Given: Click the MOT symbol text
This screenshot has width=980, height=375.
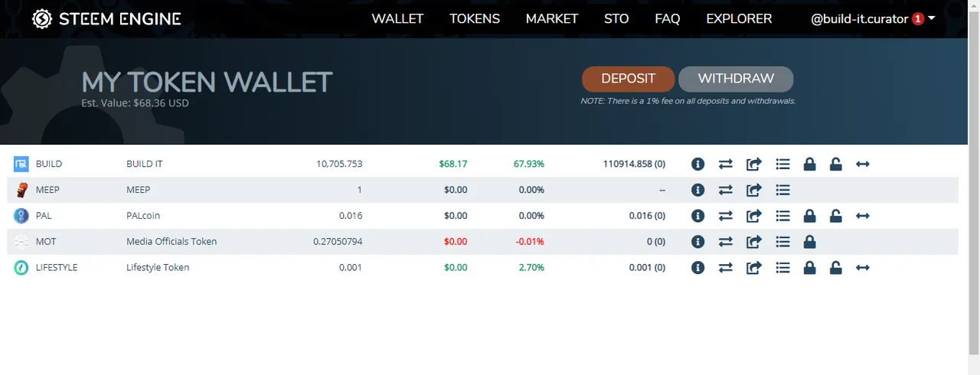Looking at the screenshot, I should click(x=46, y=242).
